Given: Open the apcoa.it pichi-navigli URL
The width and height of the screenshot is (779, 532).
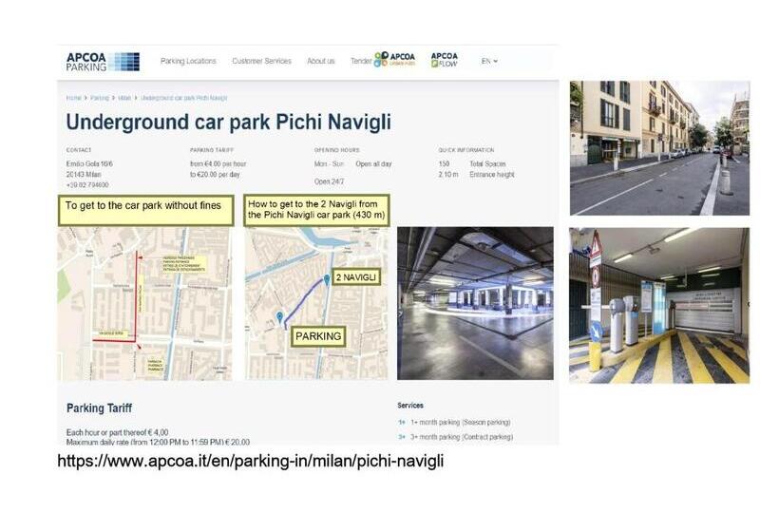Looking at the screenshot, I should [250, 462].
